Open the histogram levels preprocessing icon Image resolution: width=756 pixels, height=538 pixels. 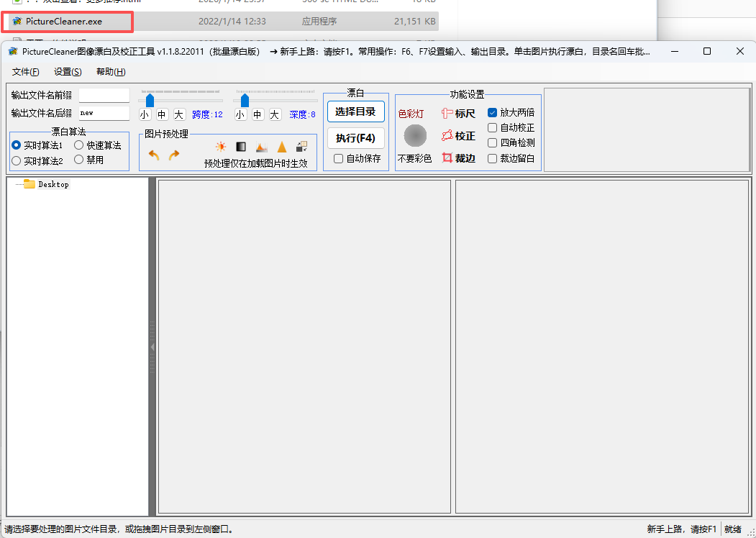tap(261, 147)
